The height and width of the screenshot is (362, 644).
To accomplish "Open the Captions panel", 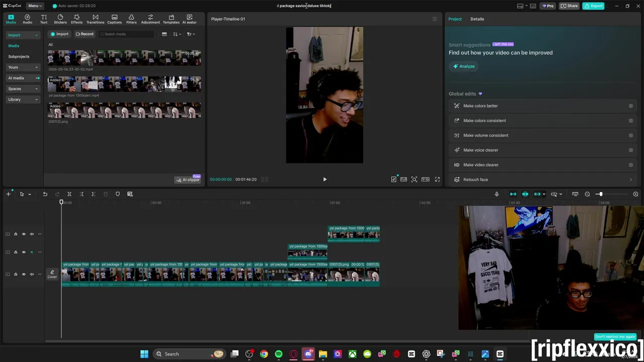I will 114,19.
